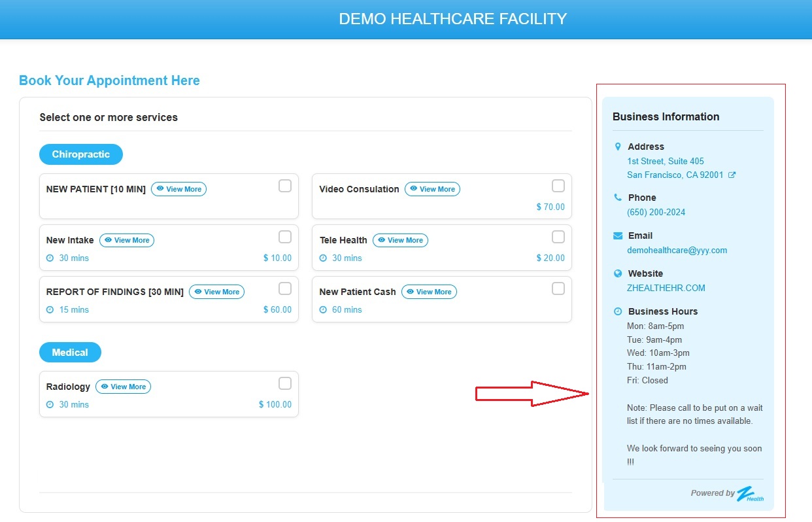Check the NEW PATIENT [10 MIN] service box

point(285,186)
